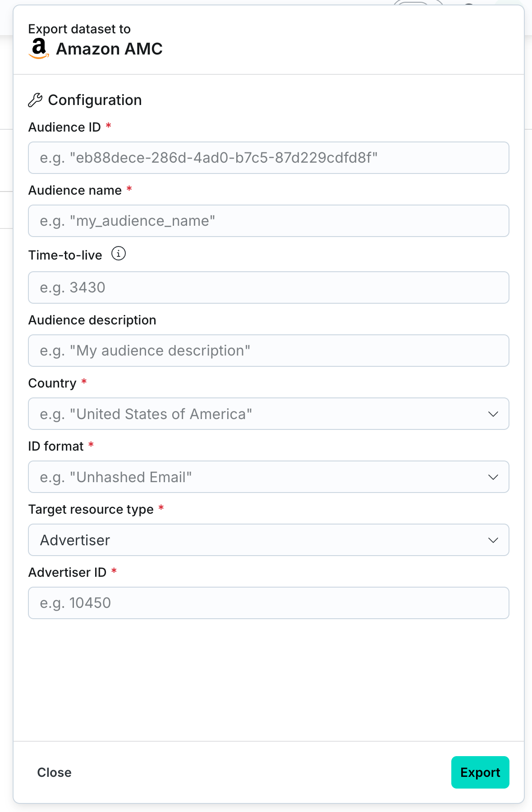The width and height of the screenshot is (532, 812).
Task: Focus the Audience ID input field
Action: 268,158
